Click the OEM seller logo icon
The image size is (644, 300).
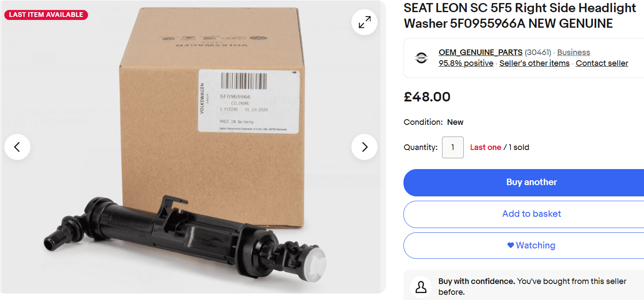pyautogui.click(x=421, y=58)
